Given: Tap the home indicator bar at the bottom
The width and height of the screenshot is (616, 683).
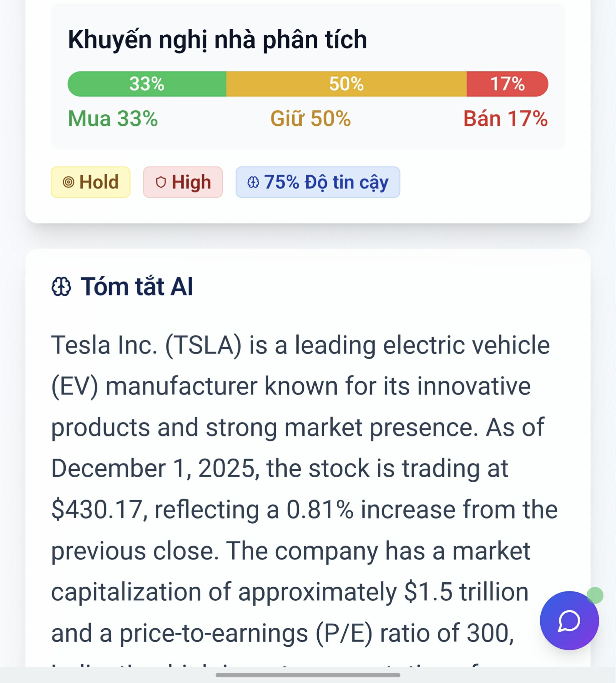Looking at the screenshot, I should tap(308, 675).
